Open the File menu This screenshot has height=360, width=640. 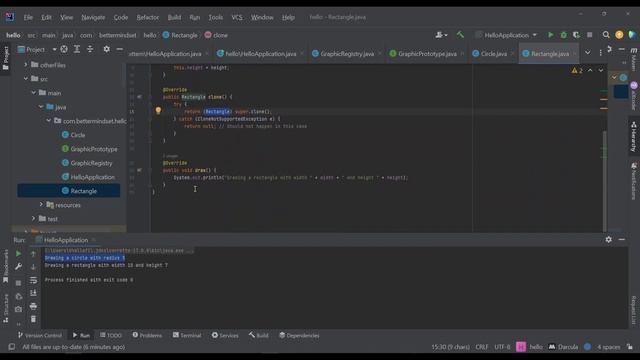click(x=28, y=17)
